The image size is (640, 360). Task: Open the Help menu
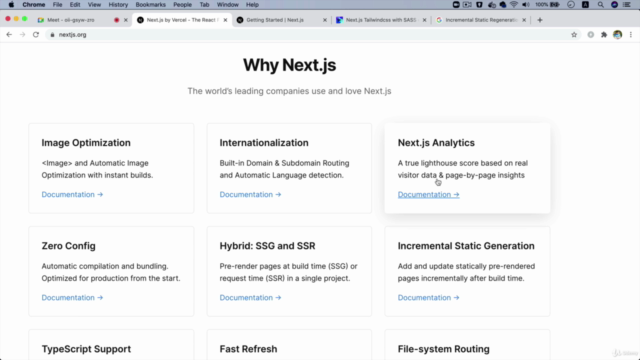252,4
